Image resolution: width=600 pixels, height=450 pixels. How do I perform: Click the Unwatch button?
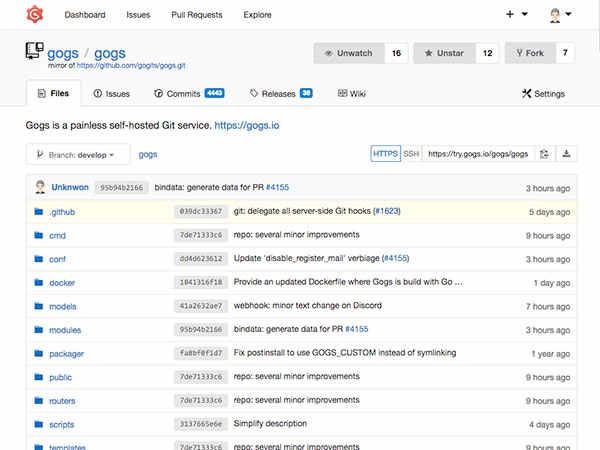(x=349, y=53)
